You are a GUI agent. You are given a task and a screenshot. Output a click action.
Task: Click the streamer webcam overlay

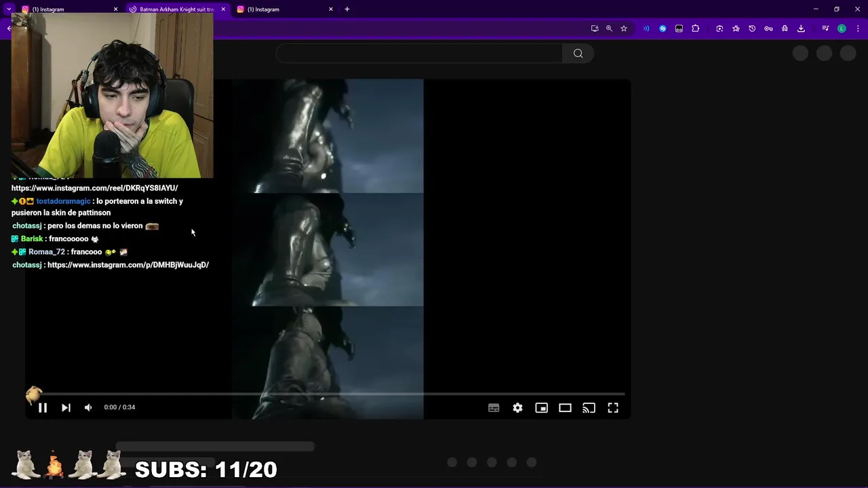click(x=112, y=96)
